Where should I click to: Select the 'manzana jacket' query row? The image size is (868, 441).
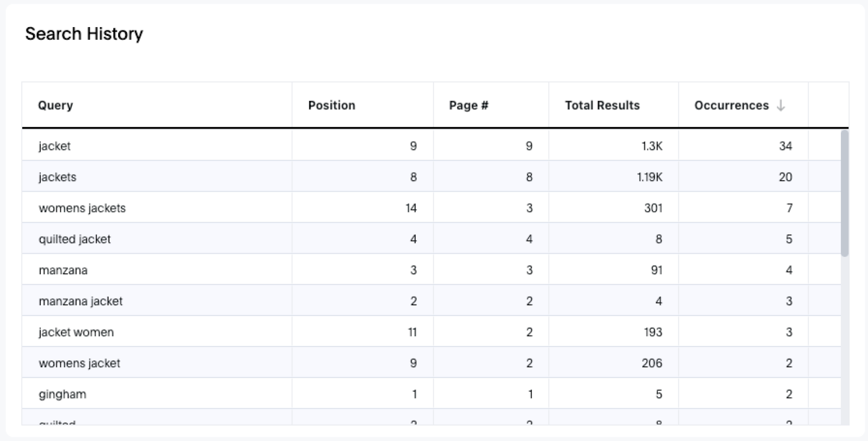[x=80, y=301]
